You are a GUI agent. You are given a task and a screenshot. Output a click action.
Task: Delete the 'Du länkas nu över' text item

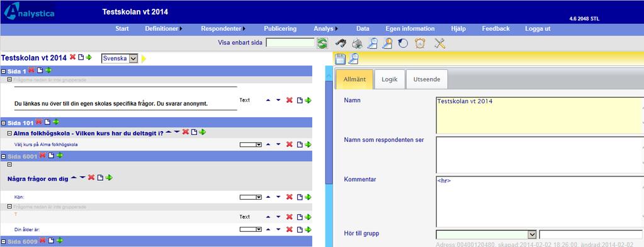[289, 100]
